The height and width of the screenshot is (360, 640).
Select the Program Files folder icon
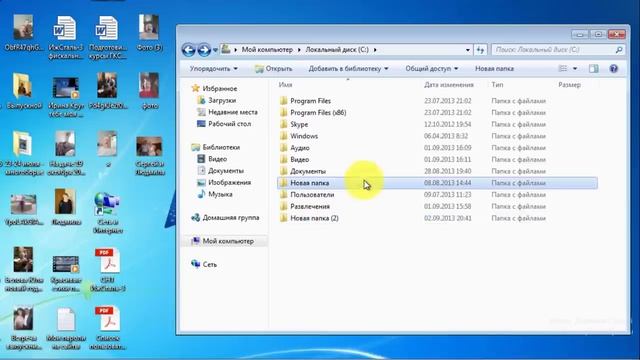(284, 100)
